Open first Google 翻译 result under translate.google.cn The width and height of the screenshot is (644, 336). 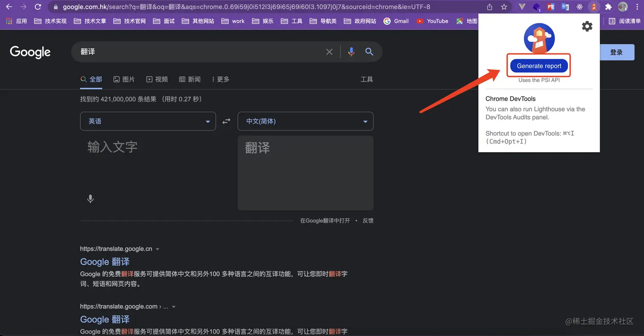105,262
